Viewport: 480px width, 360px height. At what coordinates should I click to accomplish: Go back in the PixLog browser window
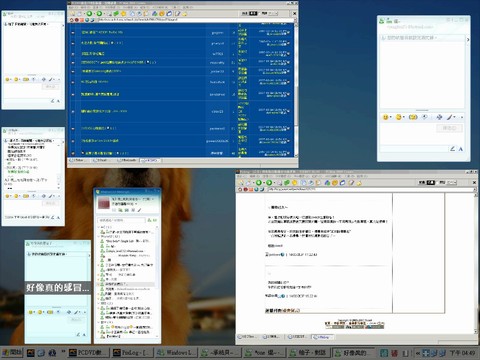click(259, 183)
